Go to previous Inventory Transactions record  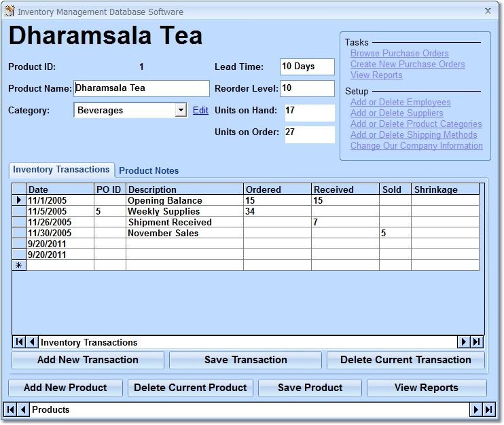[x=33, y=342]
